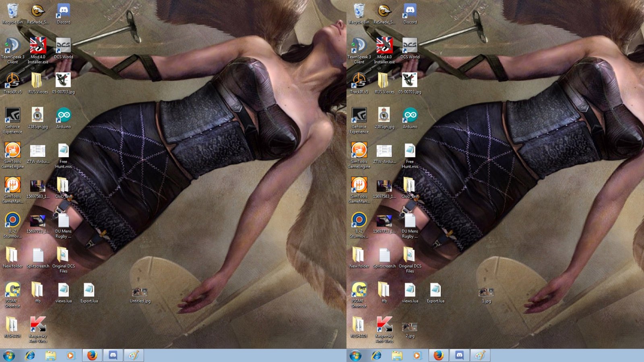
Task: Open Start menu on right screen taskbar
Action: pos(355,356)
